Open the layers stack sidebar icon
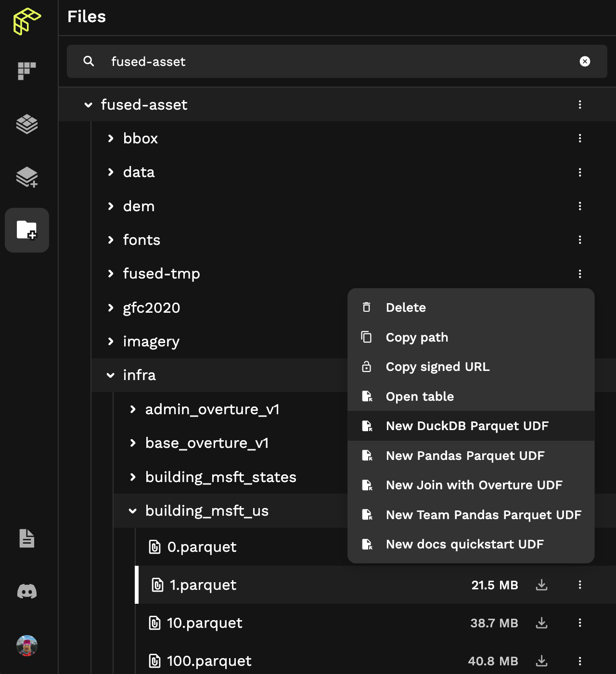Viewport: 616px width, 674px height. [x=27, y=124]
